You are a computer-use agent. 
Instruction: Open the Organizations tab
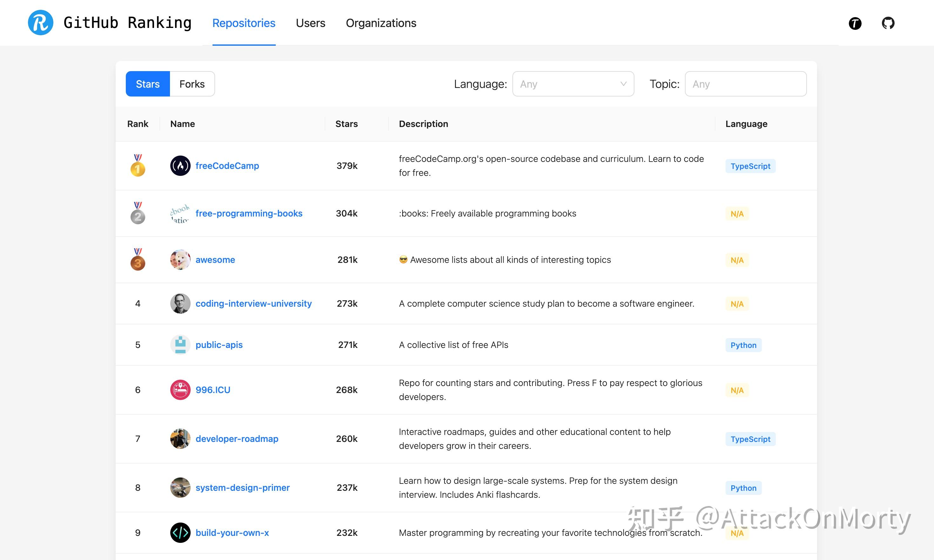pyautogui.click(x=381, y=23)
